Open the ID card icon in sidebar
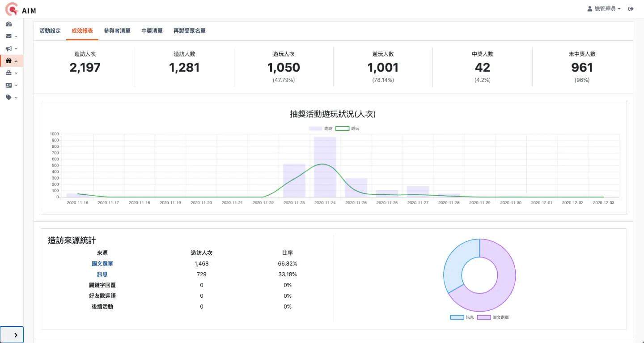 click(8, 85)
